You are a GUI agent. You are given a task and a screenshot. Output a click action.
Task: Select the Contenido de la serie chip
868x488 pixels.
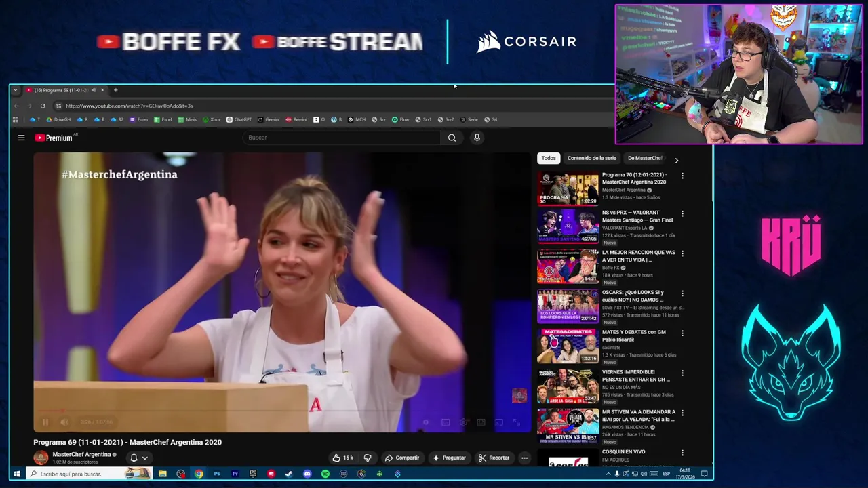pyautogui.click(x=591, y=158)
